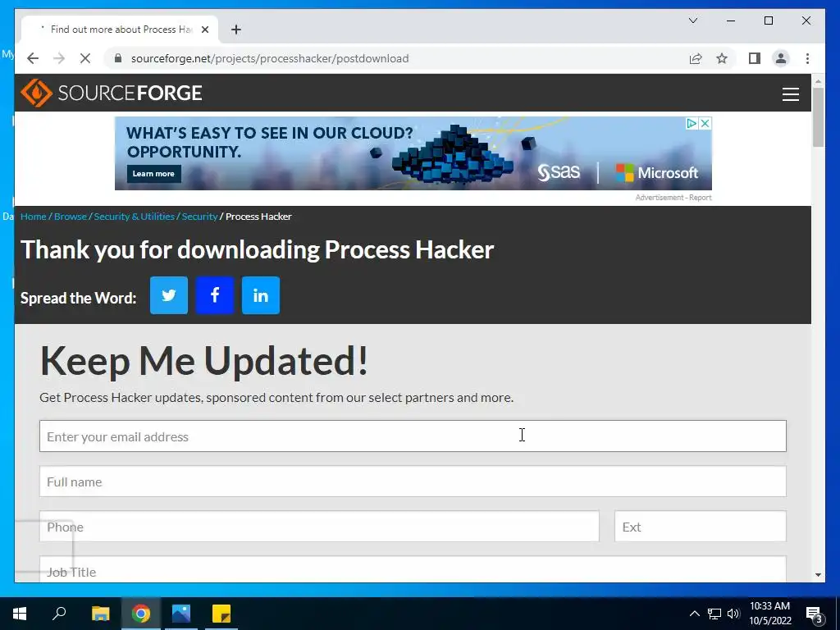Open Security & Utilities breadcrumb
Screen dimensions: 840x630
coord(134,217)
